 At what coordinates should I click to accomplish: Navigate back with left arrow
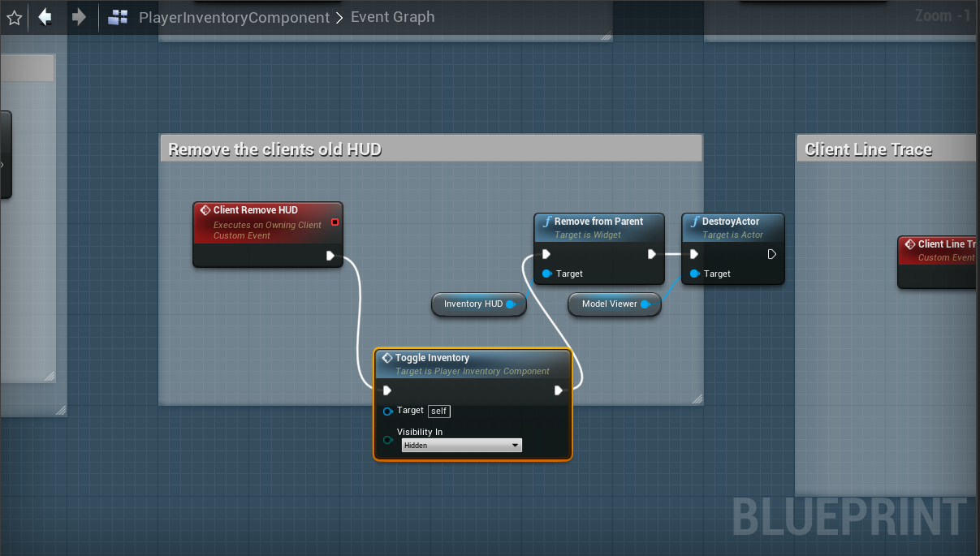coord(45,17)
